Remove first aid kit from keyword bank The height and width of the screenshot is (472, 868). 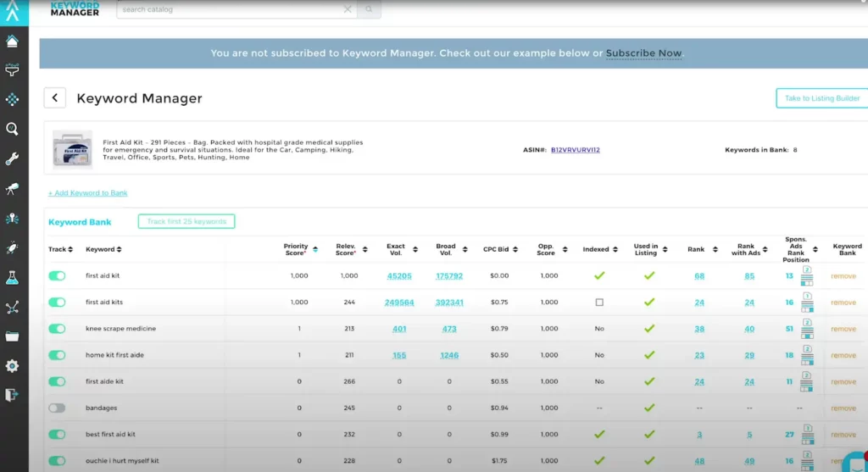click(x=843, y=275)
